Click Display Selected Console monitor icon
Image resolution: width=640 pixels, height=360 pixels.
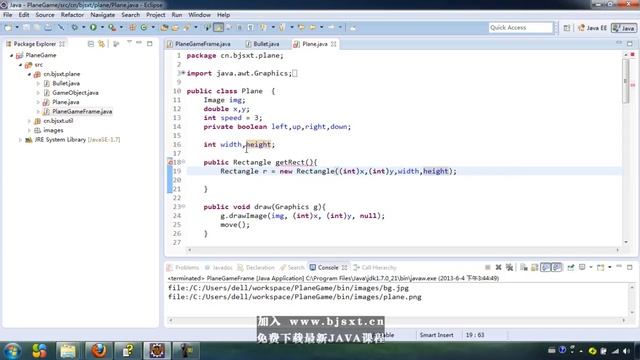[582, 267]
